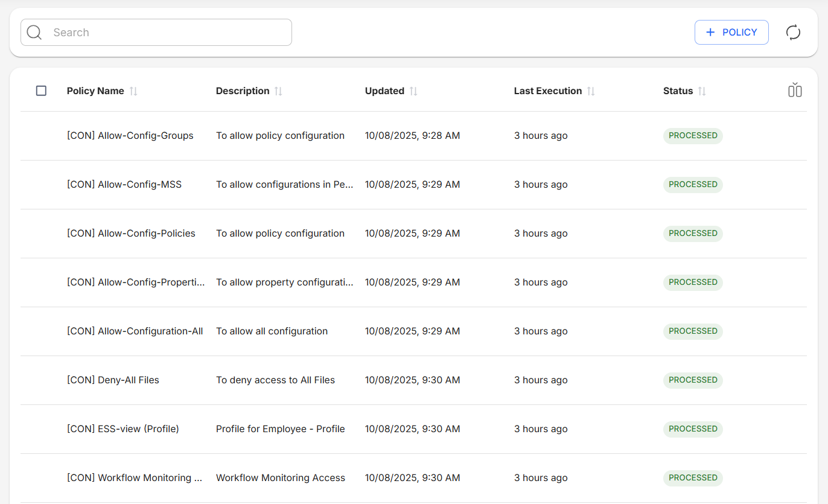This screenshot has width=828, height=504.
Task: Click the magnifier icon in search box
Action: [34, 33]
